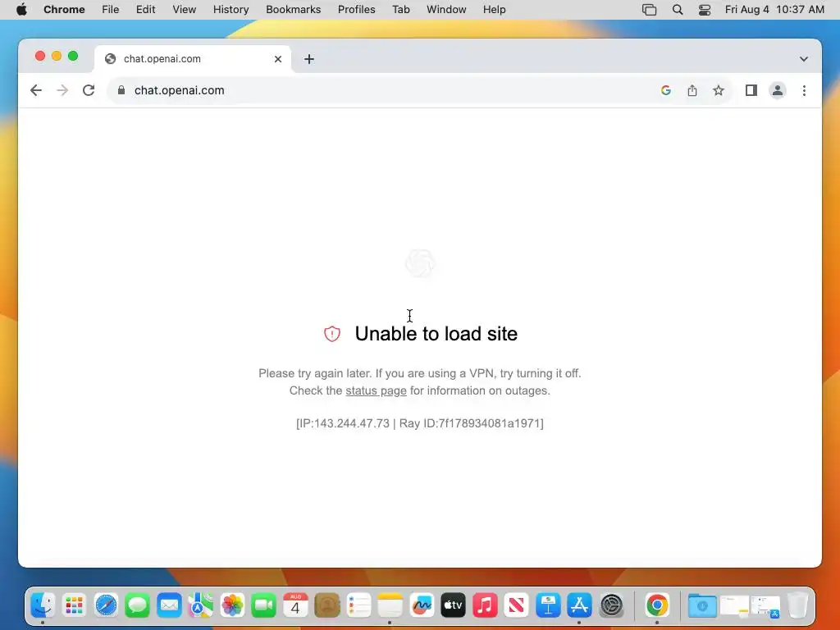Image resolution: width=840 pixels, height=630 pixels.
Task: Click the Google icon in address bar
Action: pos(666,90)
